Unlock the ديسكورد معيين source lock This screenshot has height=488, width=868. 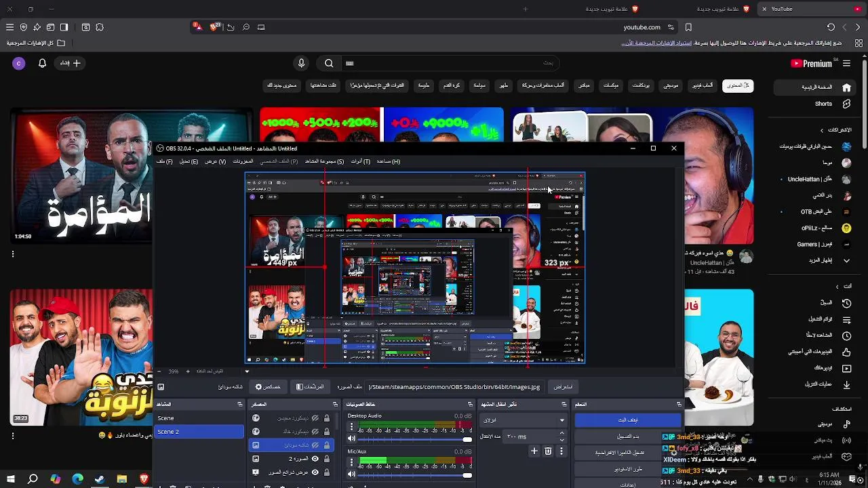327,418
